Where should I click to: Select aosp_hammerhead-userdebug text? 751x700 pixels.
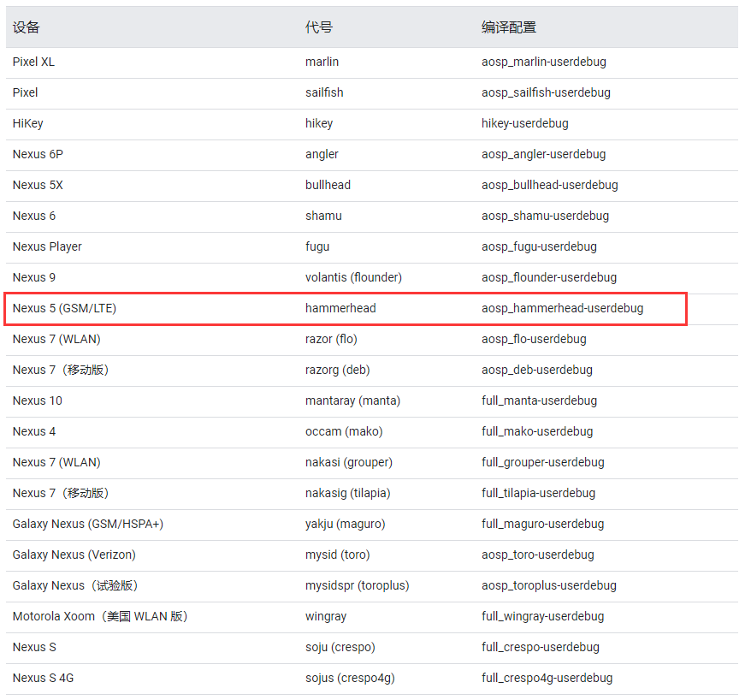coord(562,308)
